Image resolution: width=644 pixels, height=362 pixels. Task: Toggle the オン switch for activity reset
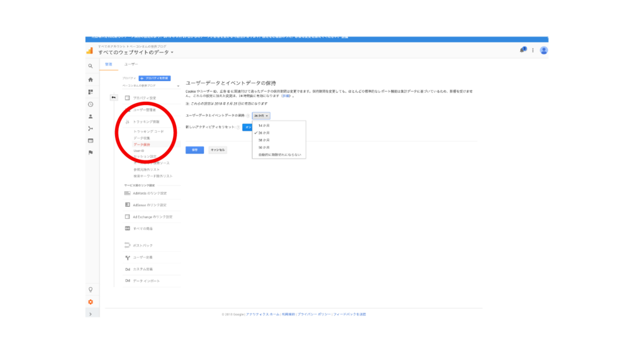247,127
